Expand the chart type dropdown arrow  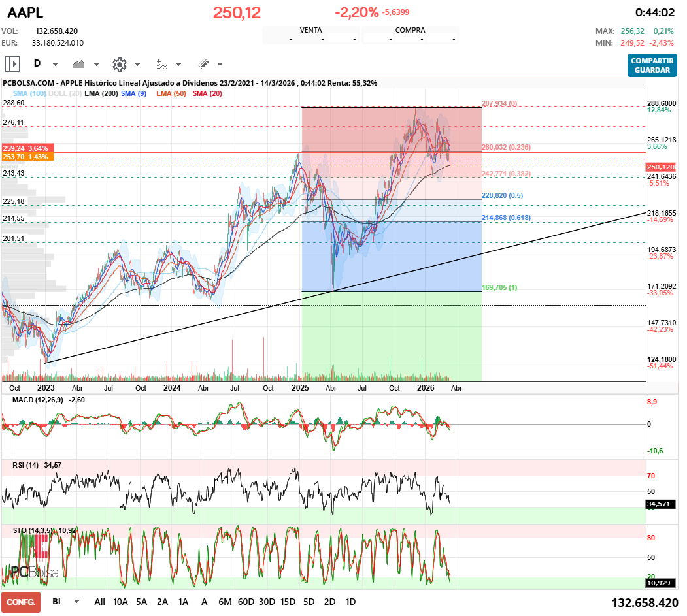95,64
